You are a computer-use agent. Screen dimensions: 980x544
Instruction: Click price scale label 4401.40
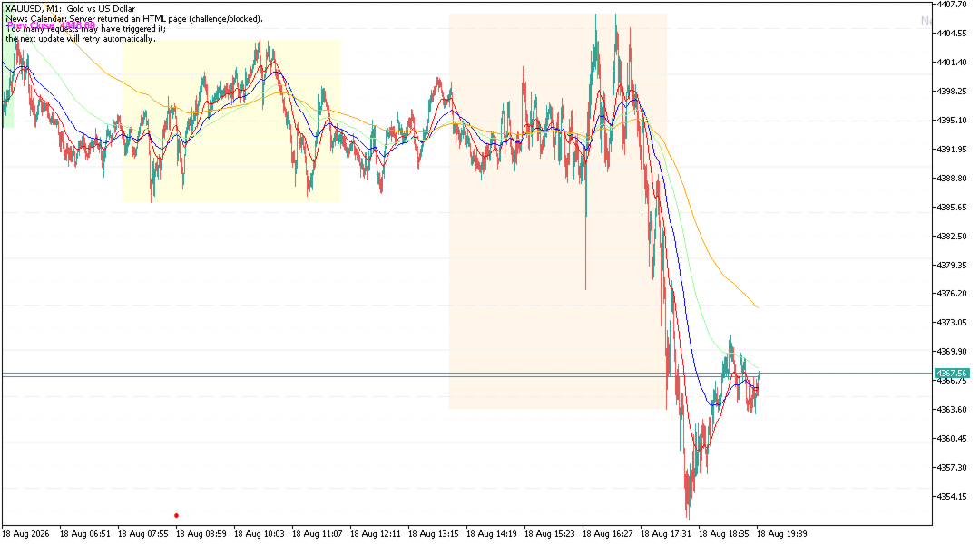click(951, 63)
